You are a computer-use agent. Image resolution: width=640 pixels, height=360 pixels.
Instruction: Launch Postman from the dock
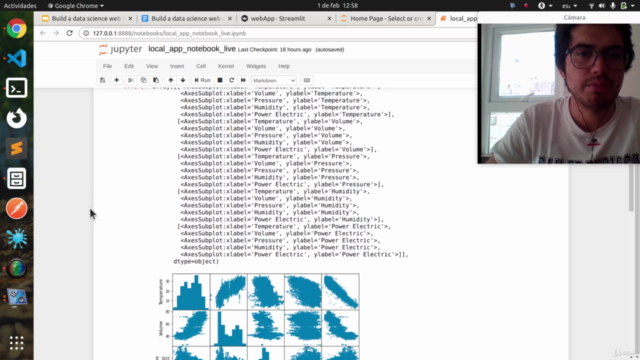tap(16, 209)
